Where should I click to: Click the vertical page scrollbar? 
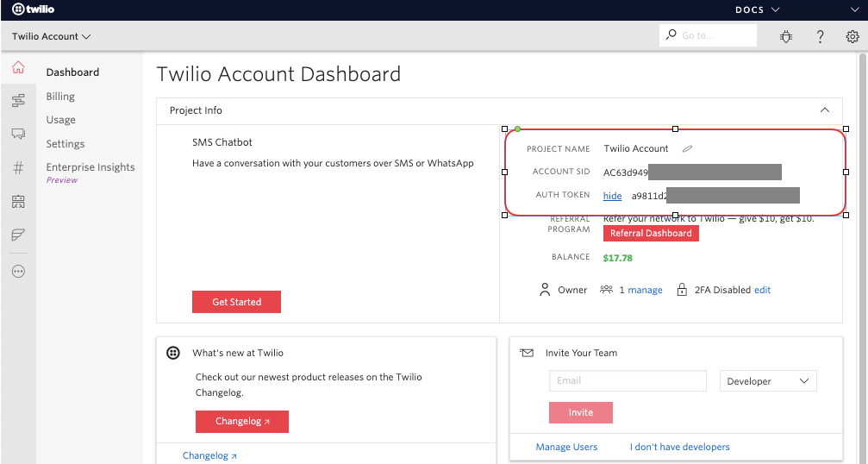[x=863, y=258]
